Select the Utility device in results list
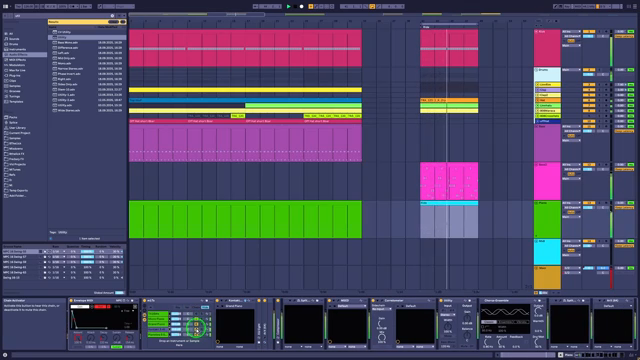The image size is (640, 360). 87,37
